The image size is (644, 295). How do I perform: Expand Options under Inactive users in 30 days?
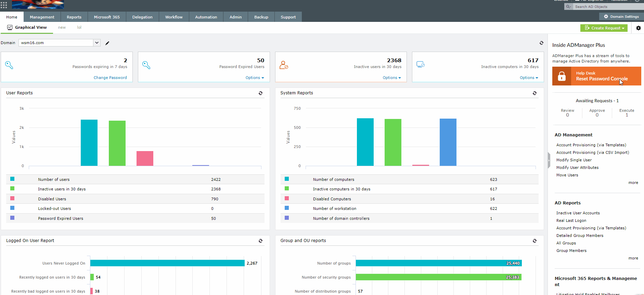tap(392, 78)
